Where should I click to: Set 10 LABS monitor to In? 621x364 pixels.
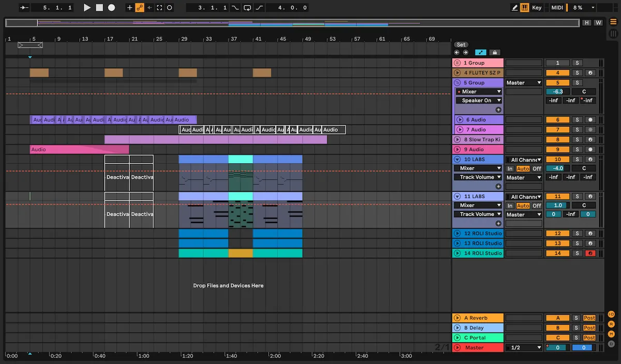click(510, 169)
